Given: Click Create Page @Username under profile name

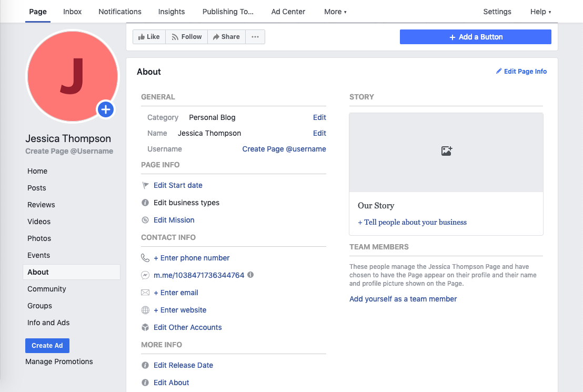Looking at the screenshot, I should [69, 151].
